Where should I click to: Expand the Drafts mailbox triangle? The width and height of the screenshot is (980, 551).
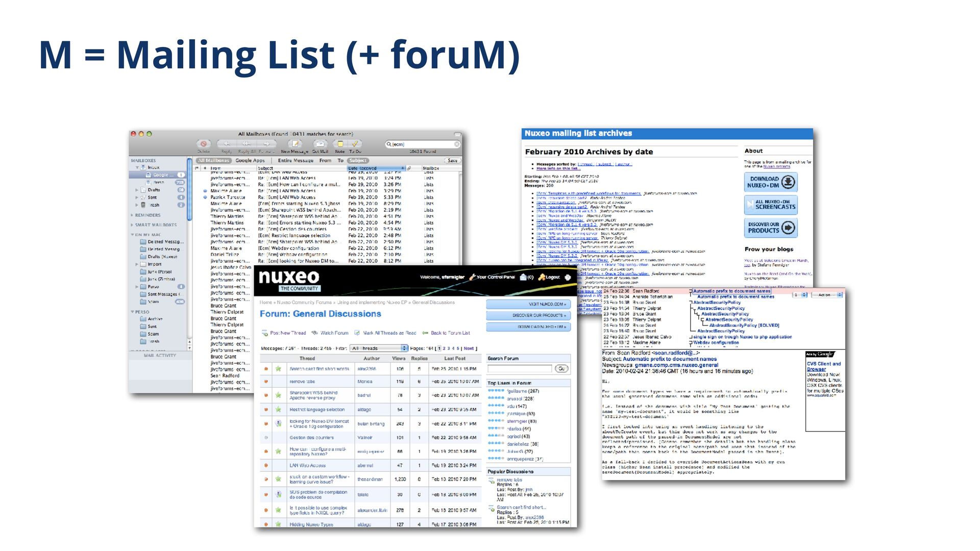(x=137, y=190)
